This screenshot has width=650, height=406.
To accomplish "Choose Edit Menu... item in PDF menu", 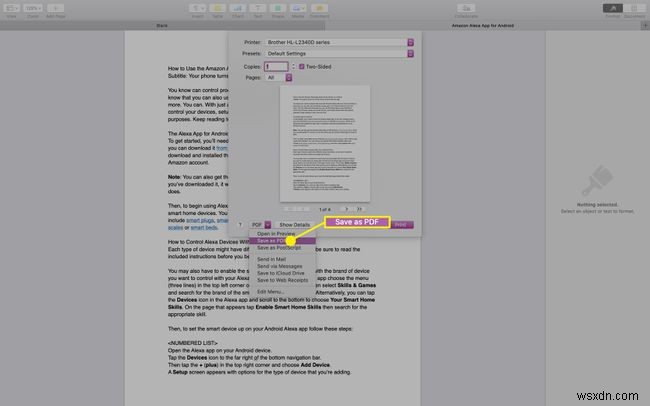I will point(282,292).
